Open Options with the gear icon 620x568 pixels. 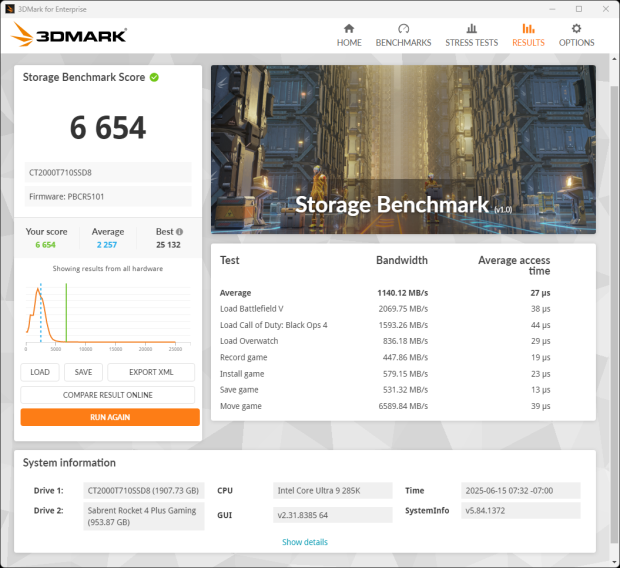click(x=576, y=29)
